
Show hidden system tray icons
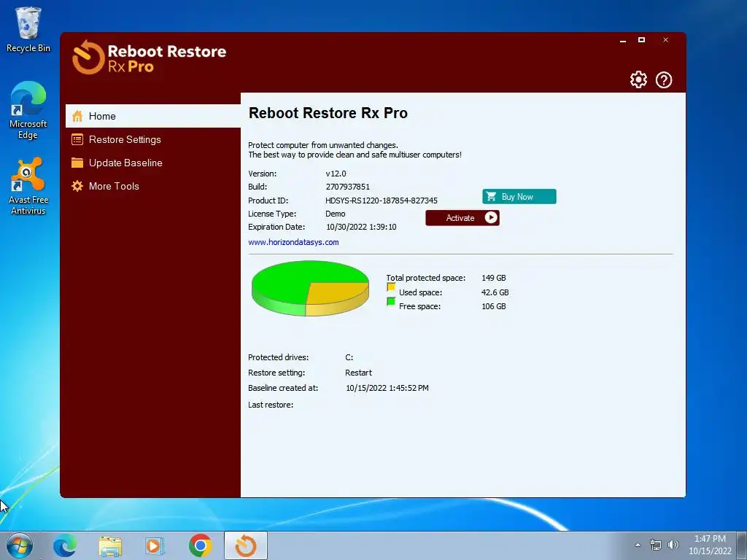638,545
